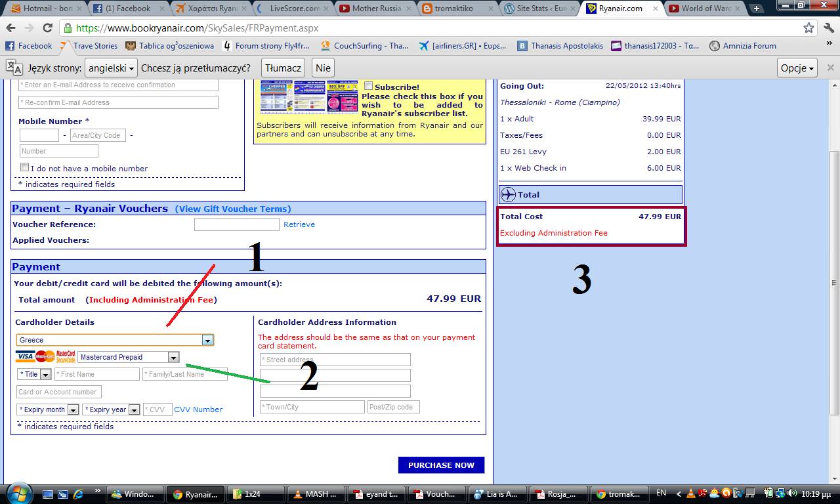The image size is (840, 504).
Task: Click the Re-confirm E-mail Address field
Action: (x=119, y=102)
